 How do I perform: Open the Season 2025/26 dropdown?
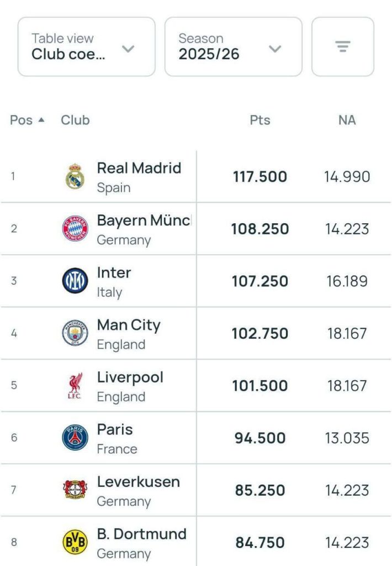coord(233,46)
